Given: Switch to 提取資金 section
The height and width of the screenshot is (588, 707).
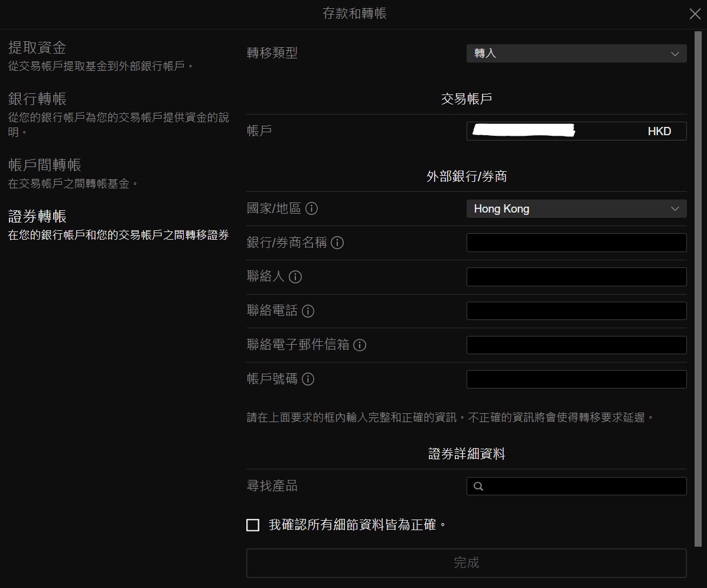Looking at the screenshot, I should pyautogui.click(x=37, y=48).
